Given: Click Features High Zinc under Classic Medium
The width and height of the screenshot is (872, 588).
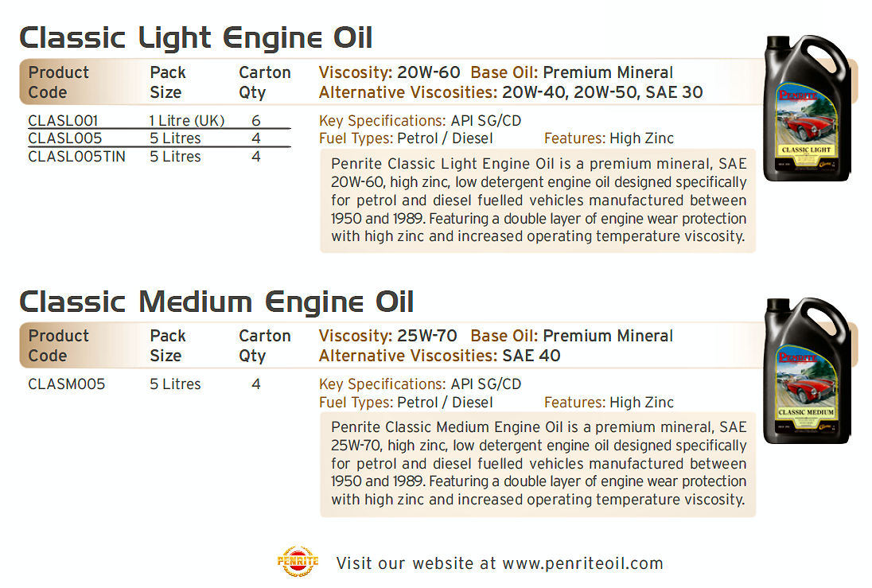Looking at the screenshot, I should tap(609, 402).
